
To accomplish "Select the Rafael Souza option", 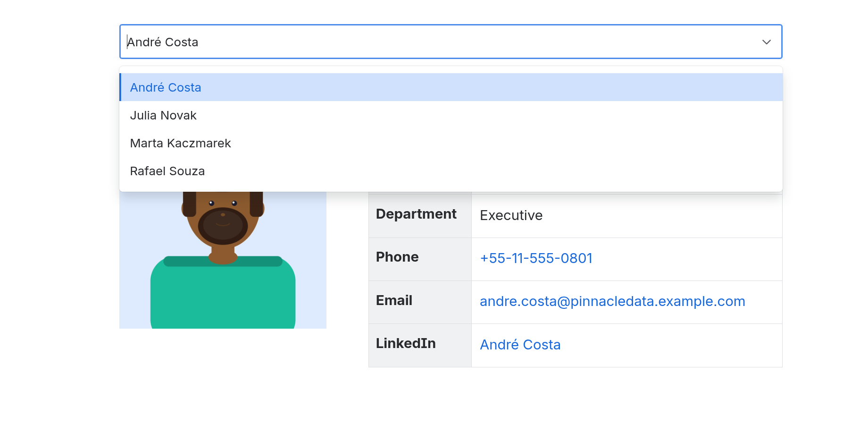I will pyautogui.click(x=167, y=171).
